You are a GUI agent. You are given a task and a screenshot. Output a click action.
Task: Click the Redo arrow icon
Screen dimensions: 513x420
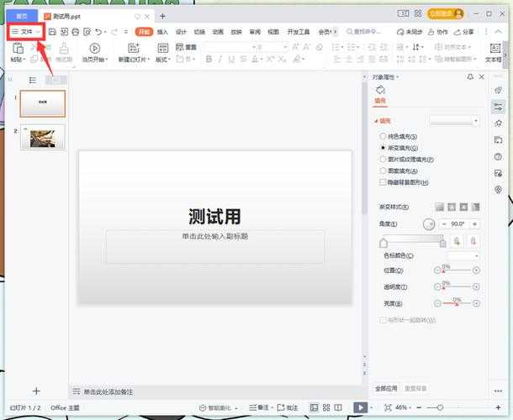click(114, 32)
